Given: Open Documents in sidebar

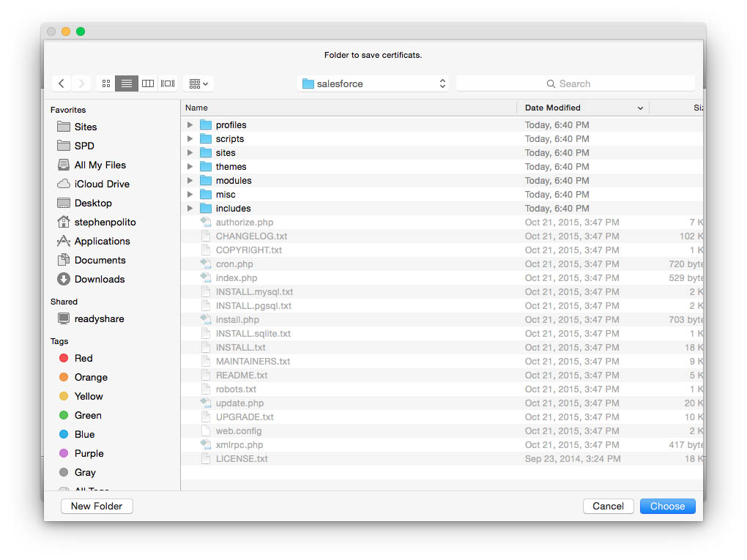Looking at the screenshot, I should coord(100,260).
